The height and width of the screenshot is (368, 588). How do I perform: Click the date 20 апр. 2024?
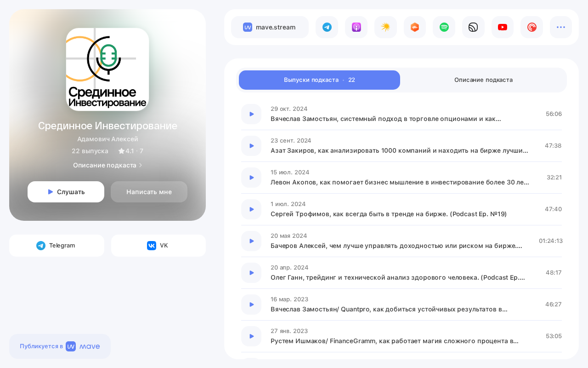[289, 268]
